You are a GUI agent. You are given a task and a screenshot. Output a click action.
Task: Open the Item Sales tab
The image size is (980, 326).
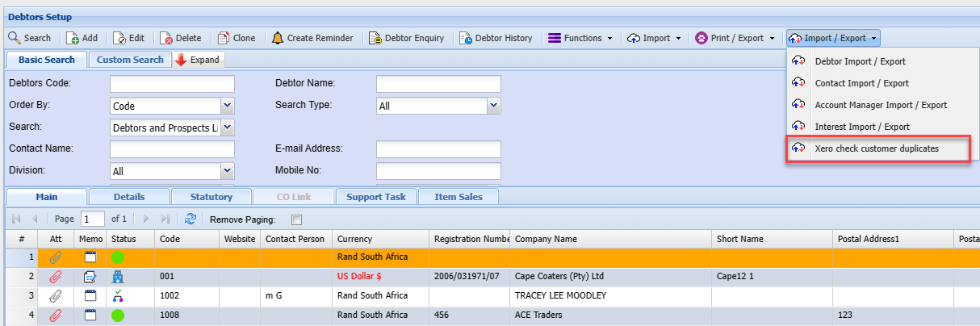pyautogui.click(x=459, y=197)
